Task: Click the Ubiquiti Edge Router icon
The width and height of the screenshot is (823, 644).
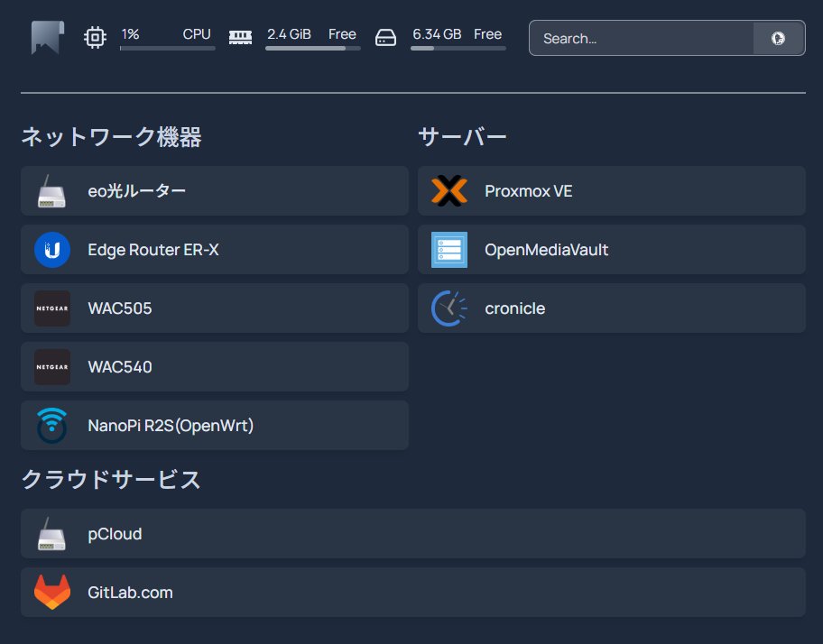Action: [52, 250]
